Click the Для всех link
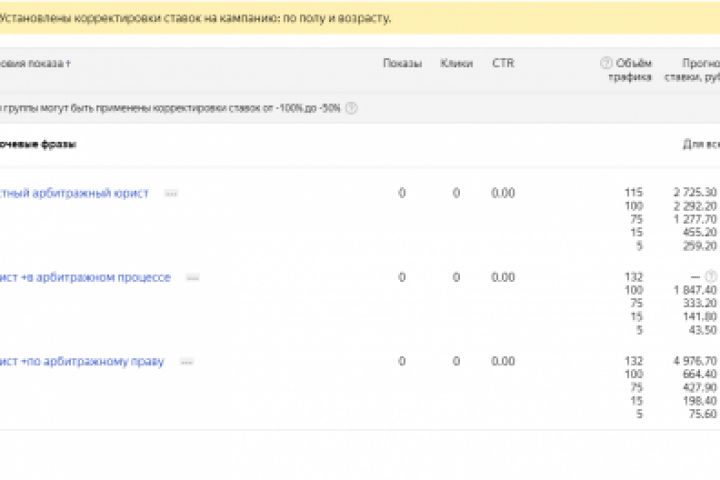 tap(701, 144)
